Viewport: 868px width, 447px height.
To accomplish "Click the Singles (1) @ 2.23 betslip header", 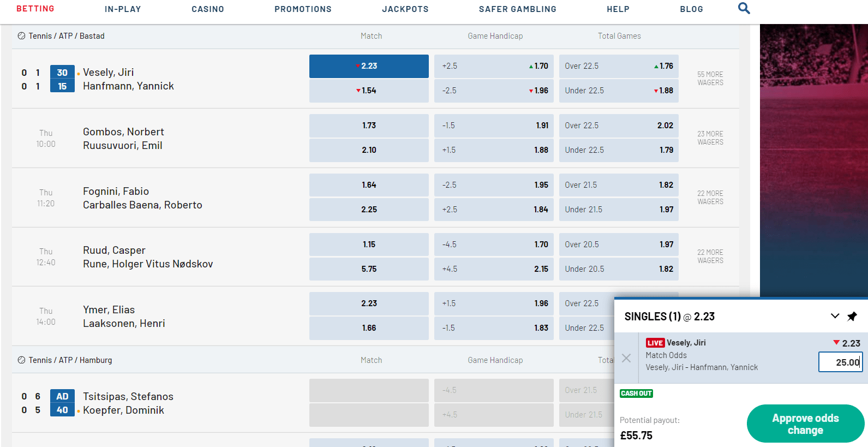I will pos(669,317).
